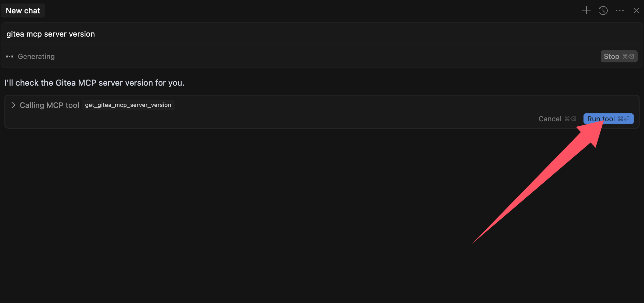Cancel the MCP tool call
The width and height of the screenshot is (644, 303).
tap(550, 119)
